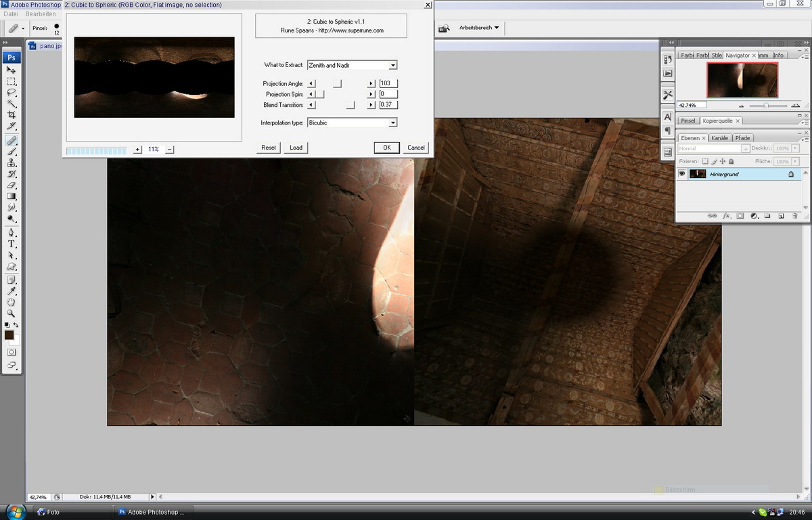
Task: Select the Gradient tool
Action: point(12,196)
